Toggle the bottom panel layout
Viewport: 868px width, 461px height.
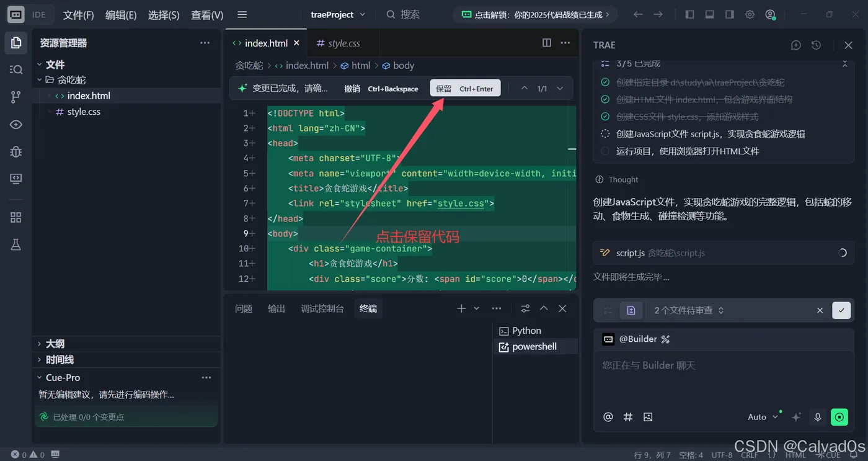[709, 14]
